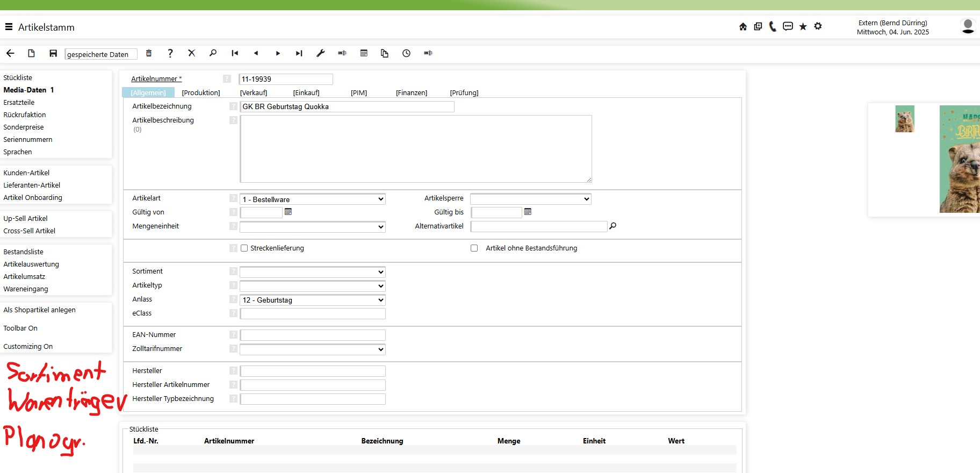Open the Gültig von calendar picker
Screen dimensions: 980x473
pos(288,212)
